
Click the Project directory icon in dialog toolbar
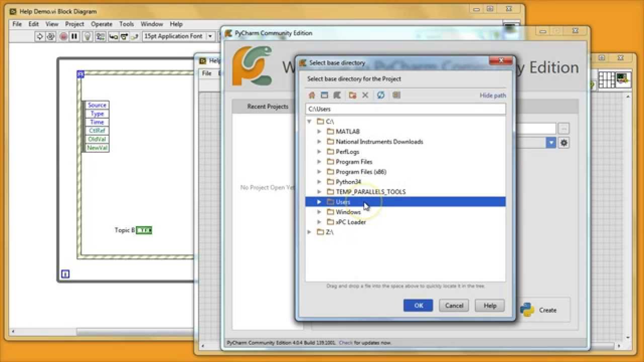point(337,95)
